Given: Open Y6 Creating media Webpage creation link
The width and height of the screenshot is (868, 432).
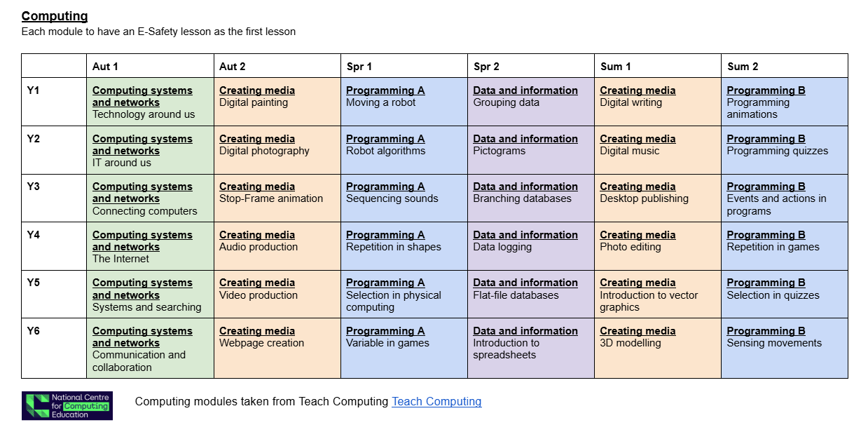Looking at the screenshot, I should (x=257, y=331).
